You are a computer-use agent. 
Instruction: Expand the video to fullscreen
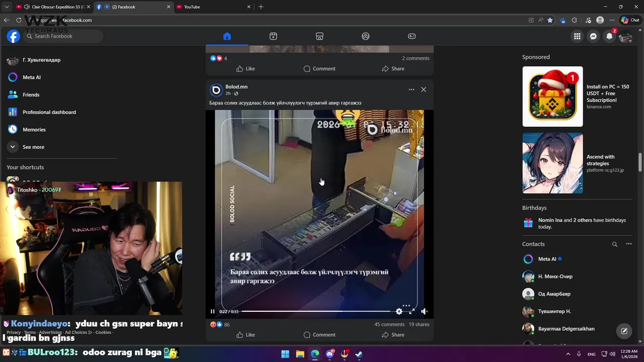pyautogui.click(x=412, y=312)
